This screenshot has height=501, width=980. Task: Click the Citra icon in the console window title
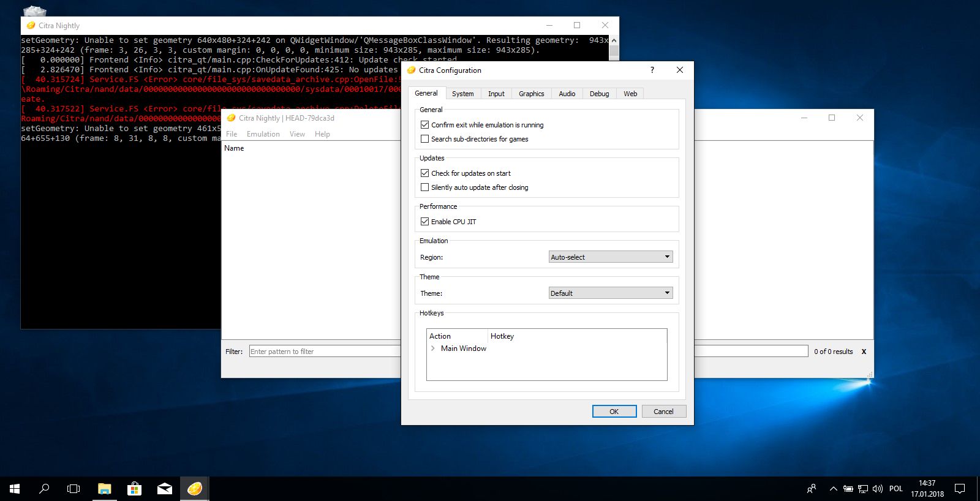click(x=31, y=25)
